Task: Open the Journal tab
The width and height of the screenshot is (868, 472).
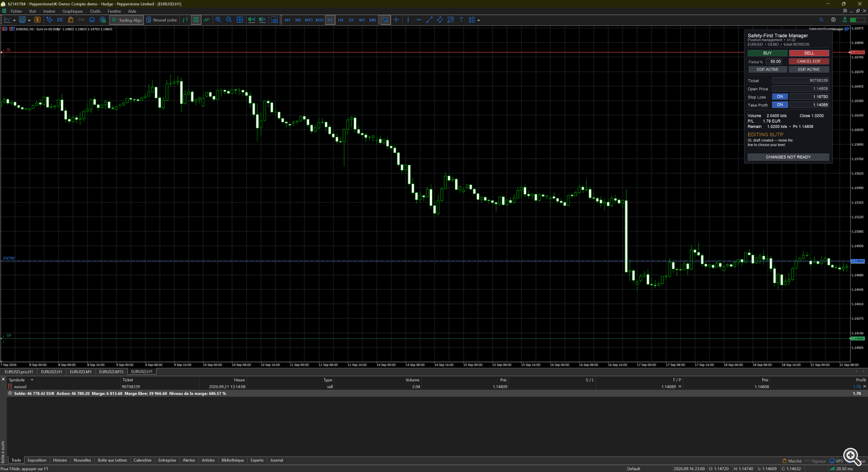Action: coord(277,460)
